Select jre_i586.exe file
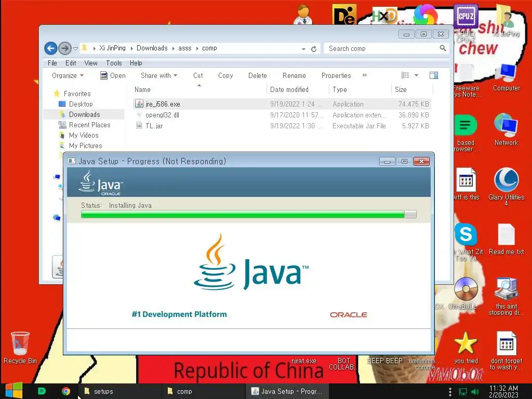The image size is (532, 399). tap(282, 104)
